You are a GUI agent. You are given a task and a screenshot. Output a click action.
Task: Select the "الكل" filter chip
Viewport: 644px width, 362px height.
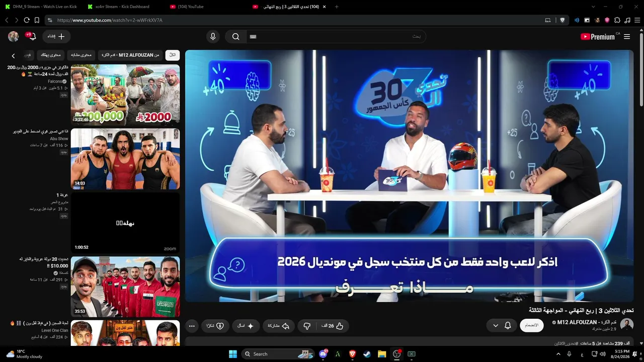(x=173, y=55)
